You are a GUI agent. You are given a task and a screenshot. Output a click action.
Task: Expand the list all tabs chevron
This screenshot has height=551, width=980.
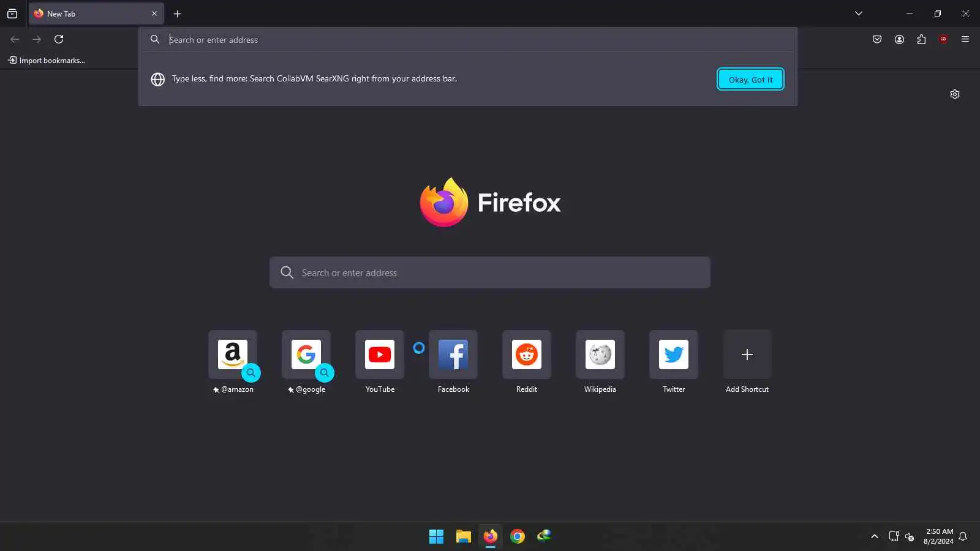859,13
